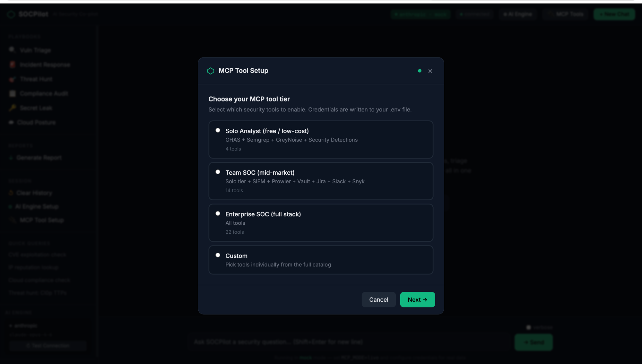Image resolution: width=642 pixels, height=364 pixels.
Task: Pick the Custom tier radio button
Action: [x=218, y=255]
